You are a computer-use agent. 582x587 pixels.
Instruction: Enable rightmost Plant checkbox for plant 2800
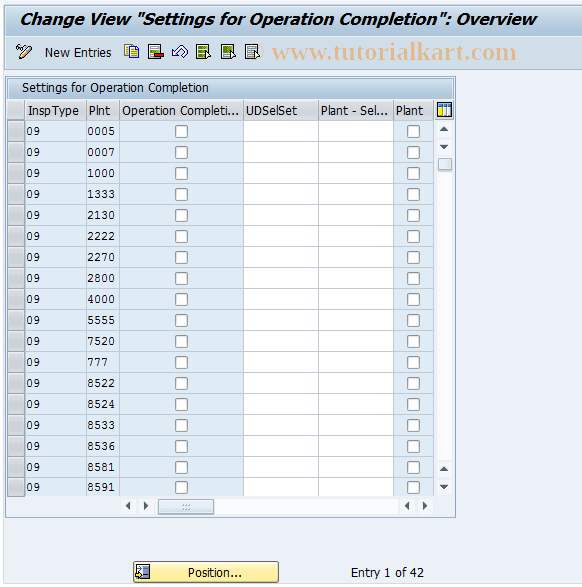tap(414, 278)
